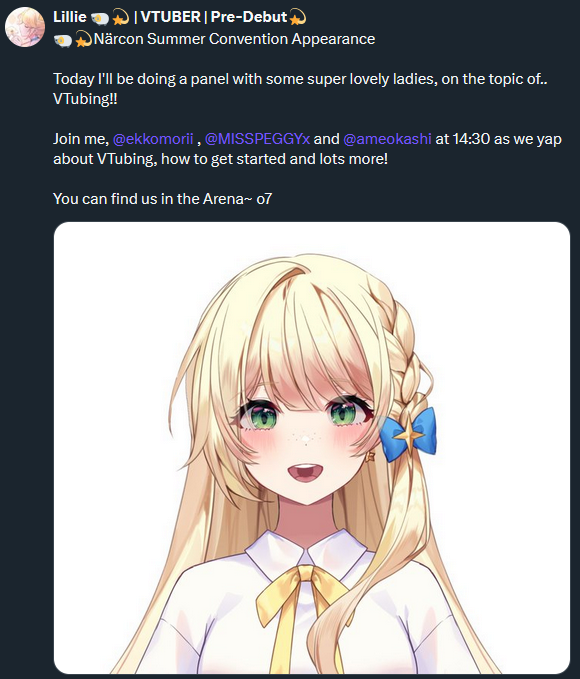Click the dizzy star emoji next to sheep in name
The image size is (580, 679).
point(120,18)
